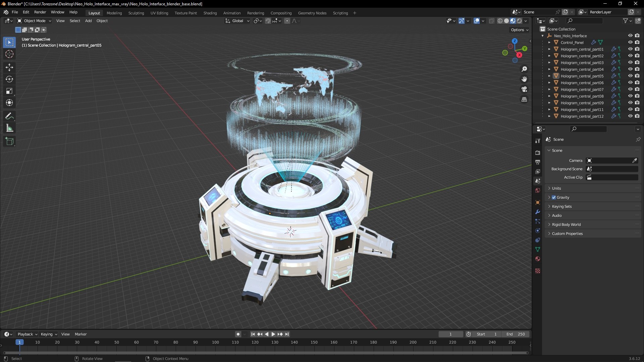Disable rendering for Hologram_central_part01
Image resolution: width=644 pixels, height=362 pixels.
637,49
